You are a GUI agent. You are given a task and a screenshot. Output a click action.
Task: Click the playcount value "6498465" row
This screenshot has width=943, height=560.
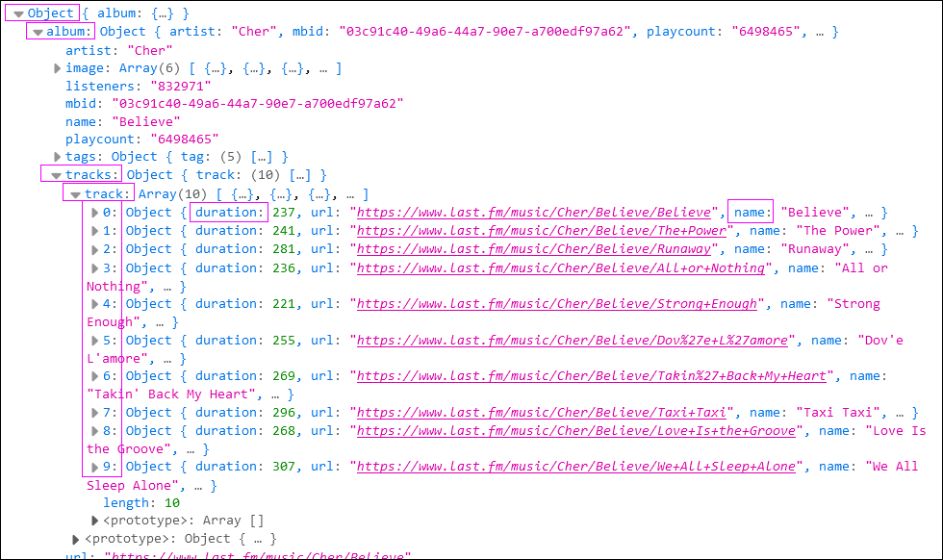click(184, 139)
